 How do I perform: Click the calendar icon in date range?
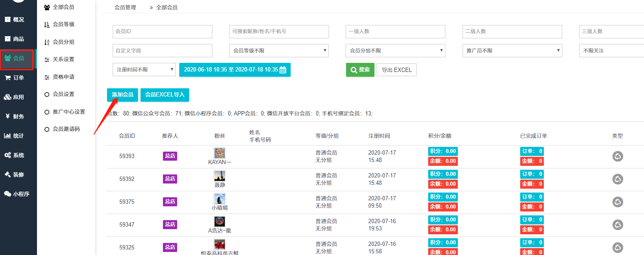click(283, 70)
